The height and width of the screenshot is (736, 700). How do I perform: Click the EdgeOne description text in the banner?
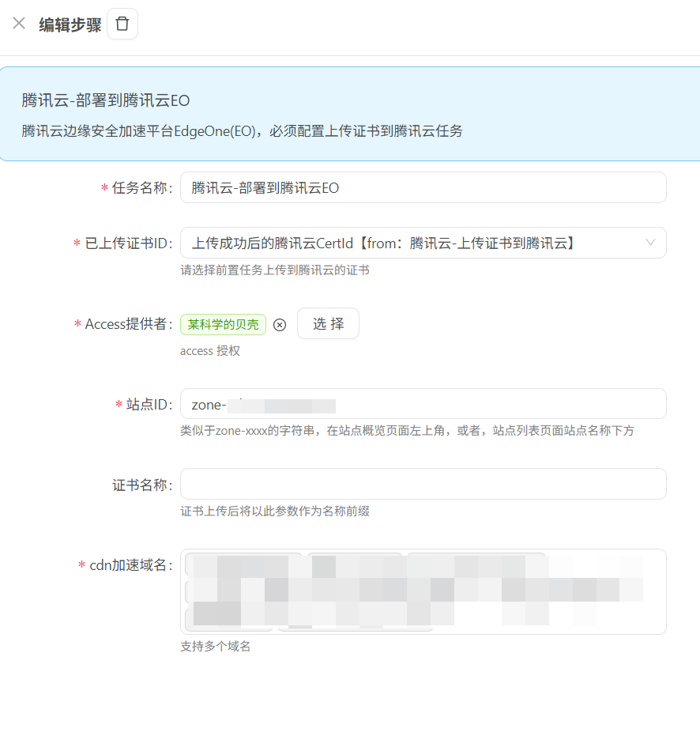(242, 131)
